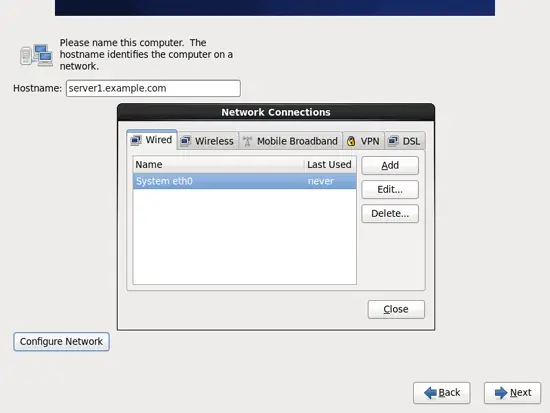Image resolution: width=550 pixels, height=413 pixels.
Task: Click the computers network icon beside hostname text
Action: click(x=36, y=55)
